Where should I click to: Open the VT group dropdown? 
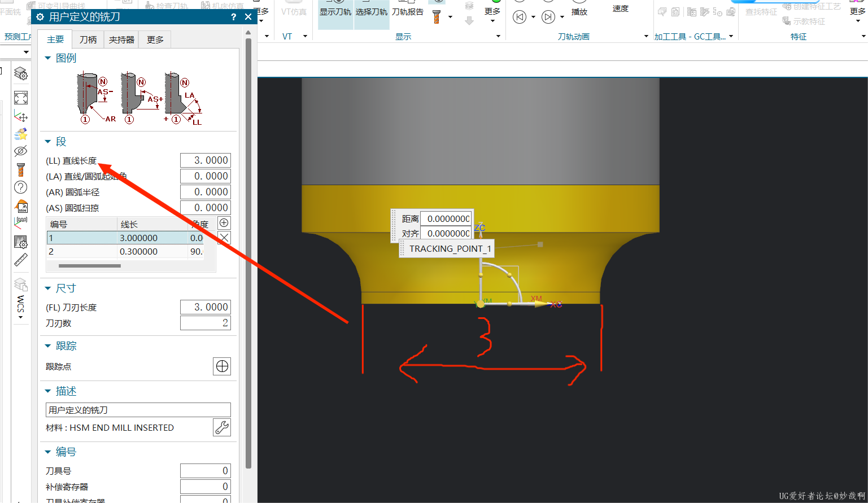tap(305, 36)
